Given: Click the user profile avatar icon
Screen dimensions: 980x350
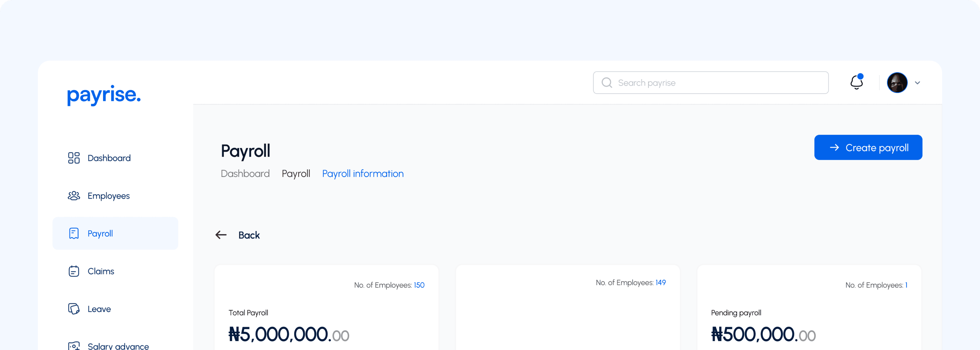Looking at the screenshot, I should [898, 82].
